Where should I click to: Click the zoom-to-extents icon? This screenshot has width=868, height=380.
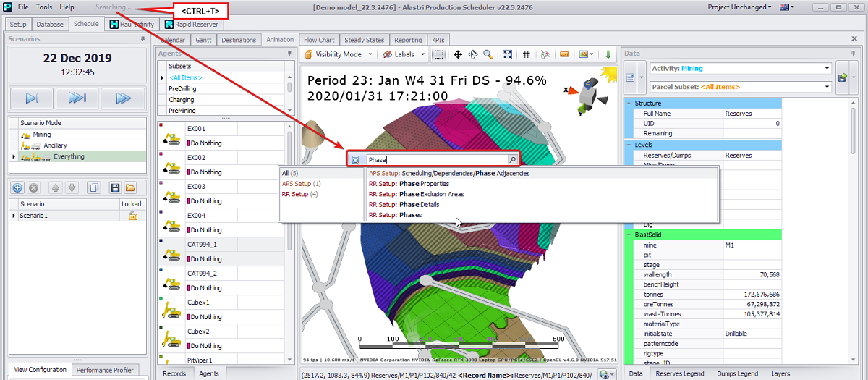[x=508, y=54]
